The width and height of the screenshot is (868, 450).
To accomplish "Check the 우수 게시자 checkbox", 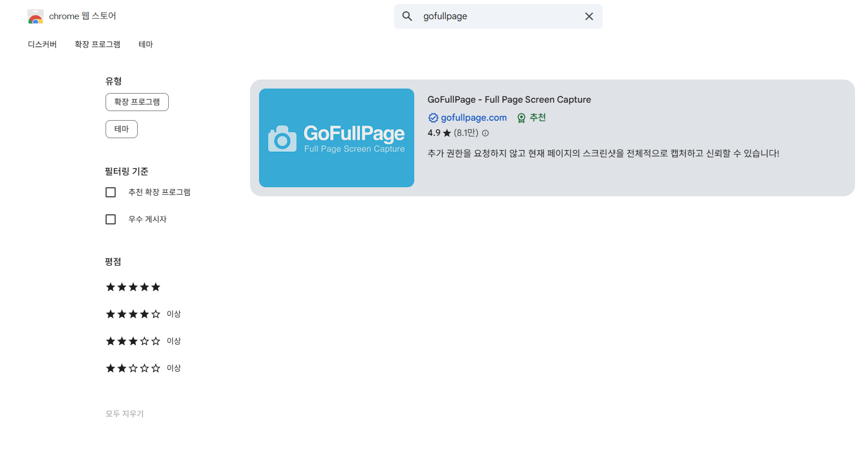I will point(111,219).
